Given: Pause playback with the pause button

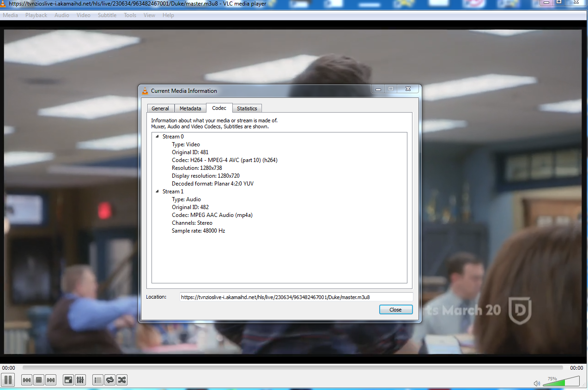Looking at the screenshot, I should [x=8, y=380].
